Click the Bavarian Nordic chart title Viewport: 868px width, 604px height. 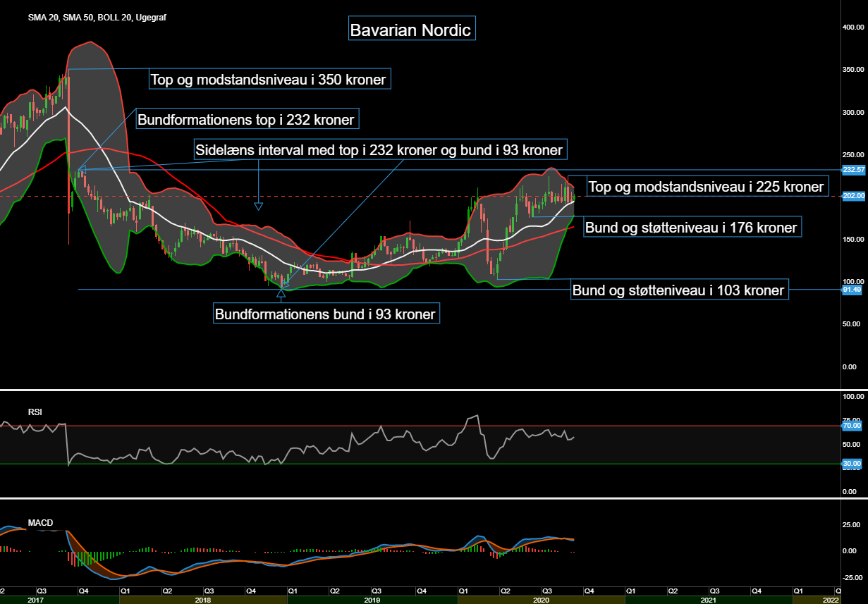pos(412,30)
